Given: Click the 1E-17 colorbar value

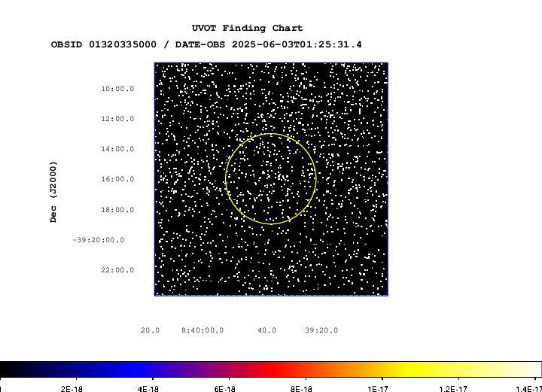Looking at the screenshot, I should pyautogui.click(x=378, y=389).
